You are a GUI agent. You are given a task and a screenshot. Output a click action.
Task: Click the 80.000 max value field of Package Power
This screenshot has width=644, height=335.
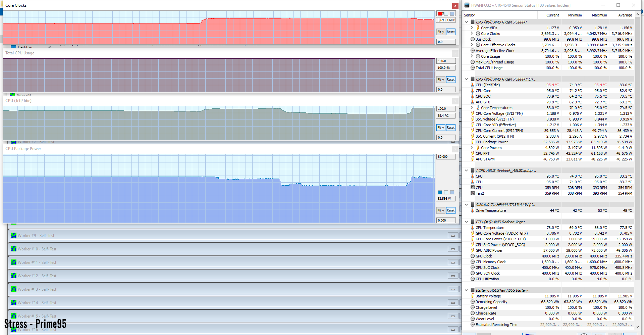pos(446,157)
